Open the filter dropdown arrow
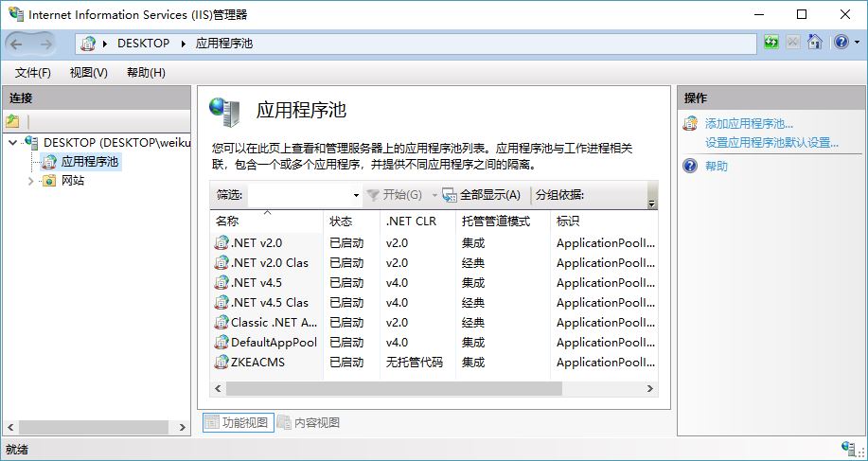This screenshot has height=461, width=868. (356, 195)
